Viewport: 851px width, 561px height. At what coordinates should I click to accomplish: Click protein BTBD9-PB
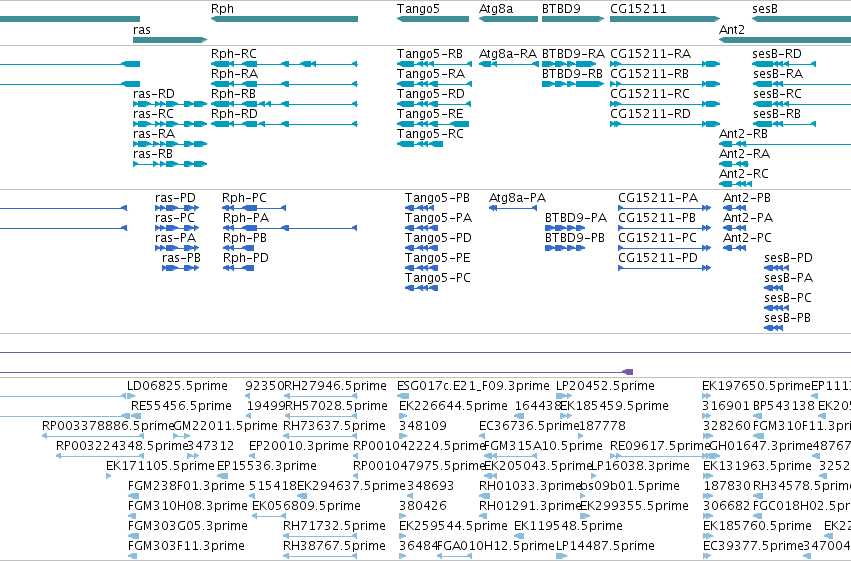(565, 248)
